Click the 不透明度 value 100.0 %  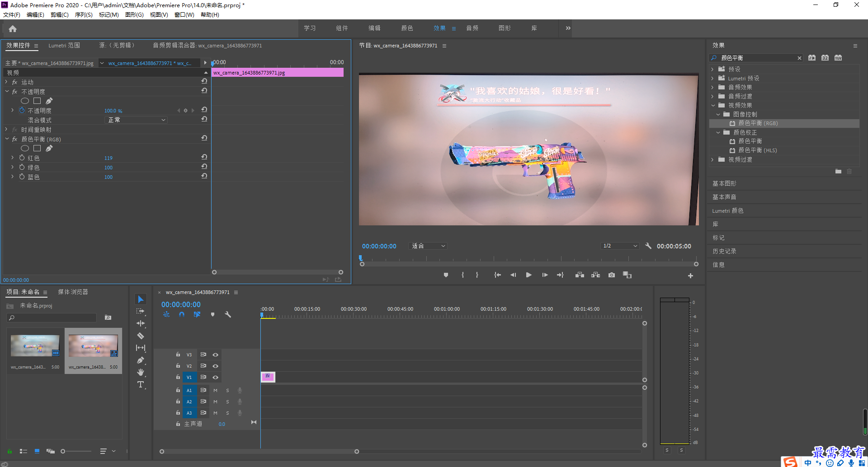pyautogui.click(x=113, y=111)
